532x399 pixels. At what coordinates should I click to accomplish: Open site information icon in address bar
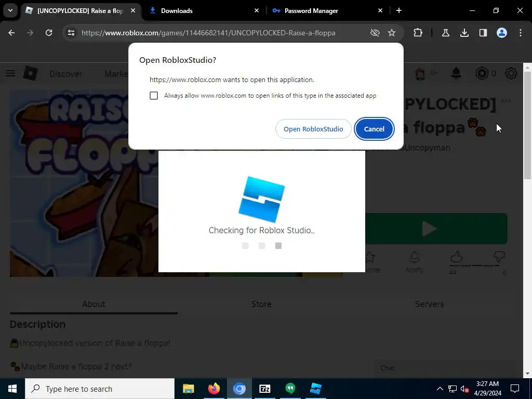click(x=71, y=33)
